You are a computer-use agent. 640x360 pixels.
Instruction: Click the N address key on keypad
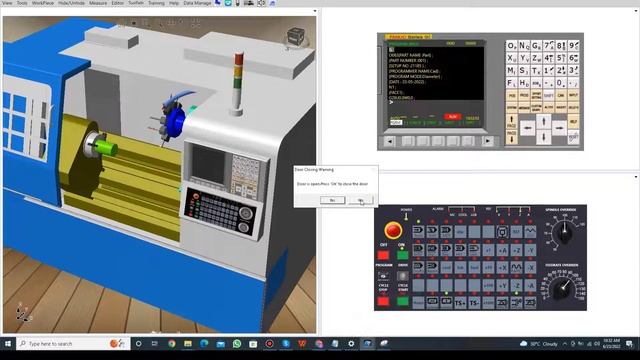pos(524,46)
